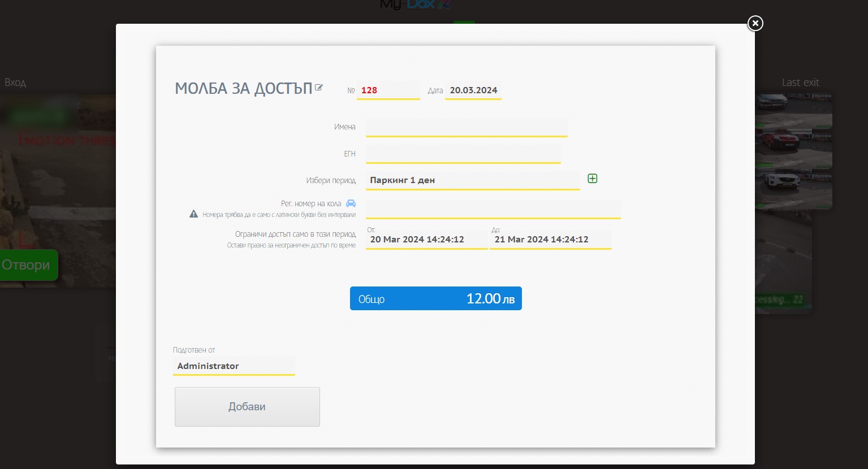This screenshot has width=868, height=469.
Task: Open the Избери период dropdown
Action: point(473,180)
